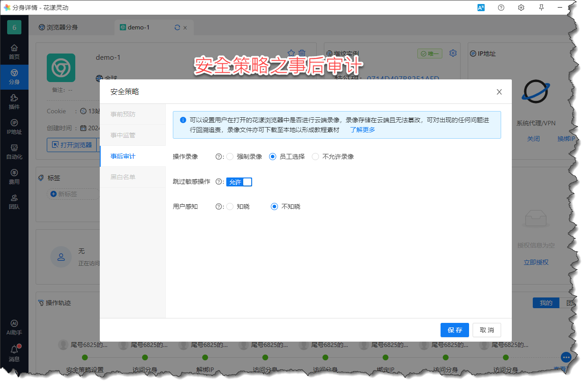Click the translate icon in title bar

tap(481, 8)
